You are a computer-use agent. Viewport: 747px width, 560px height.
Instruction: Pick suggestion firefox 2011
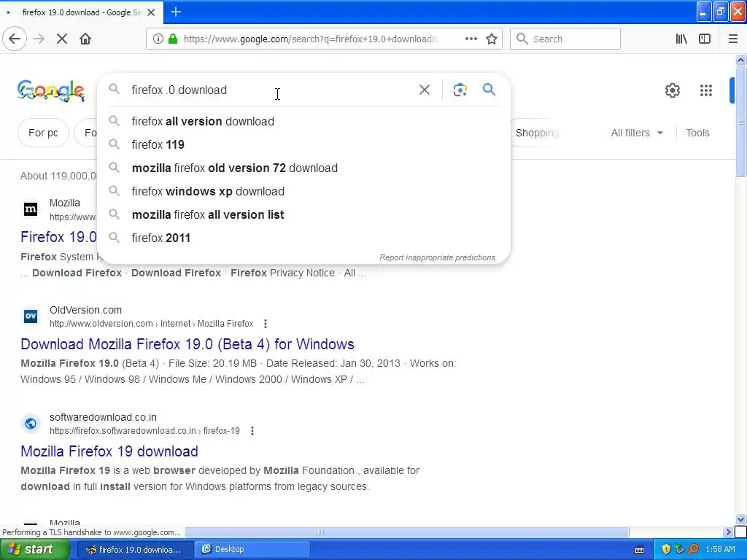(303, 238)
